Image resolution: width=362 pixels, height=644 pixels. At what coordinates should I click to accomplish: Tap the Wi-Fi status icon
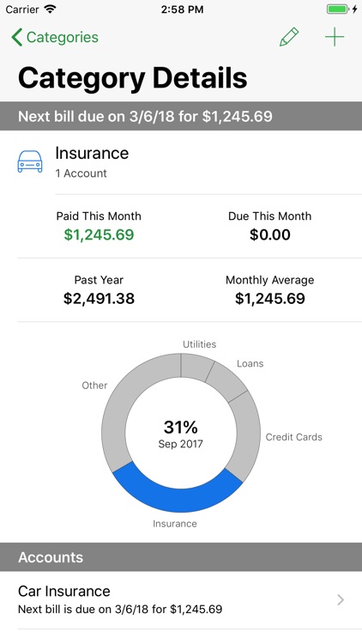click(51, 9)
